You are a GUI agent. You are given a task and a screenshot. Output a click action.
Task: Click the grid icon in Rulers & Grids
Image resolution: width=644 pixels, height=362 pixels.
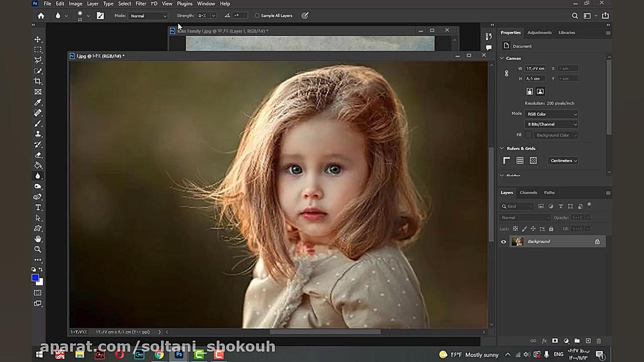tap(520, 160)
